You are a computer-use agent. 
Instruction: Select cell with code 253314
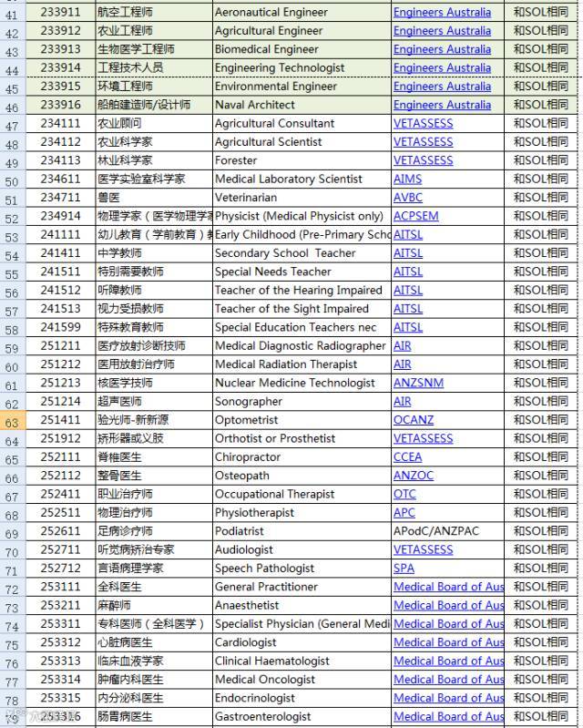click(61, 680)
